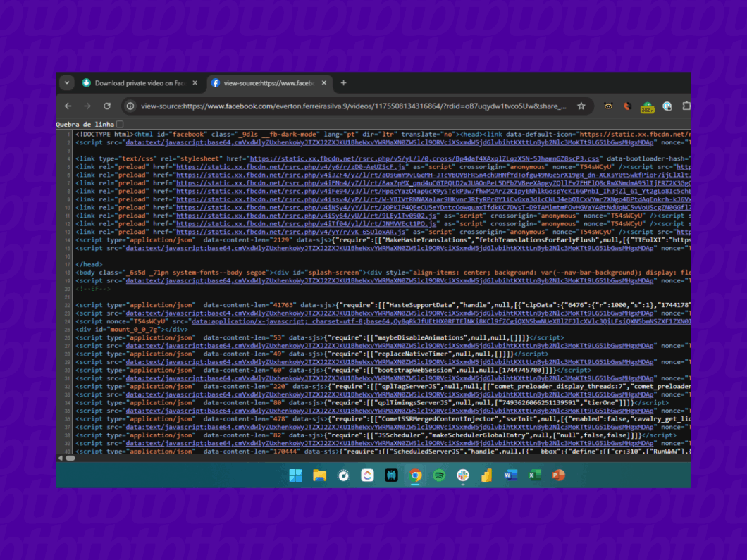Screen dimensions: 747x560
Task: Open the Extensions puzzle-piece menu
Action: pos(686,106)
